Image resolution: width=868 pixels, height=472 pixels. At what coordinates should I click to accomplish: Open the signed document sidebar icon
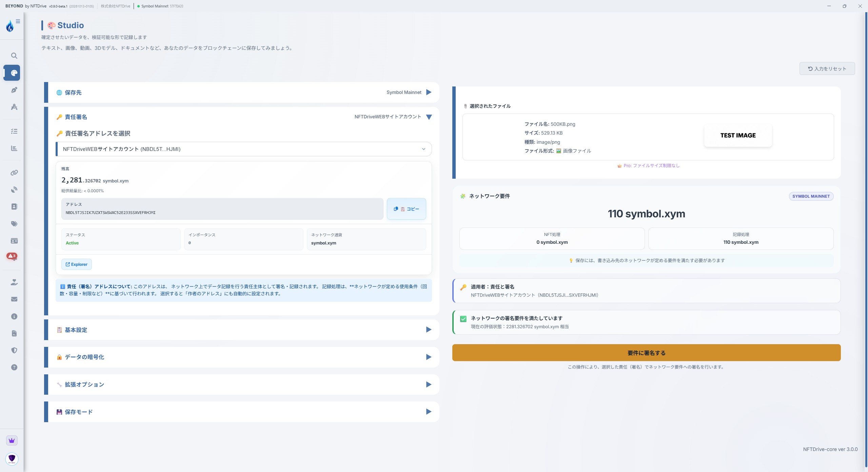point(14,333)
